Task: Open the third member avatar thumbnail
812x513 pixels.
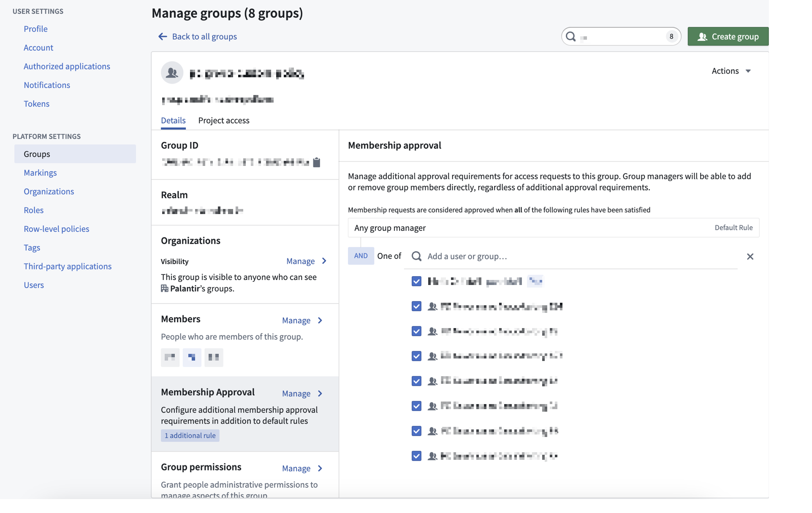Action: pyautogui.click(x=214, y=357)
